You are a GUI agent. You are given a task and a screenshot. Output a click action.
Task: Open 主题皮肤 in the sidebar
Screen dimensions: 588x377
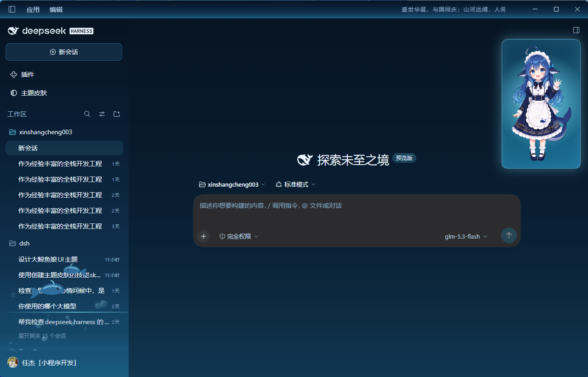click(x=64, y=93)
